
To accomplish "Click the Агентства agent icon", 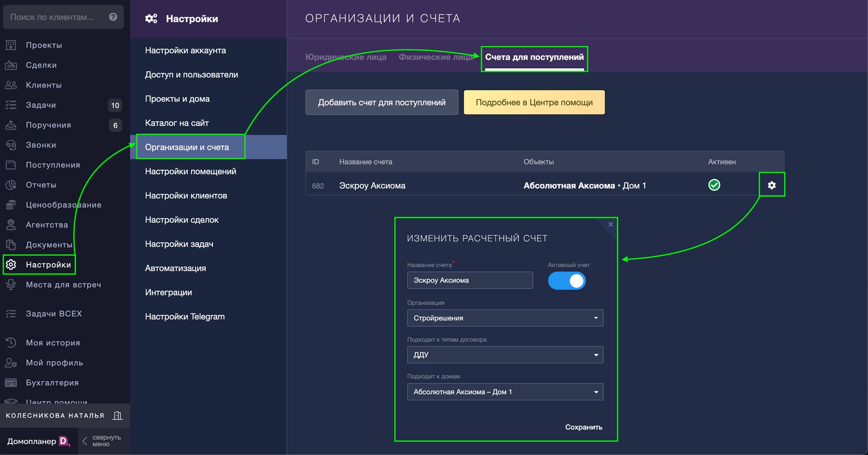I will [11, 225].
